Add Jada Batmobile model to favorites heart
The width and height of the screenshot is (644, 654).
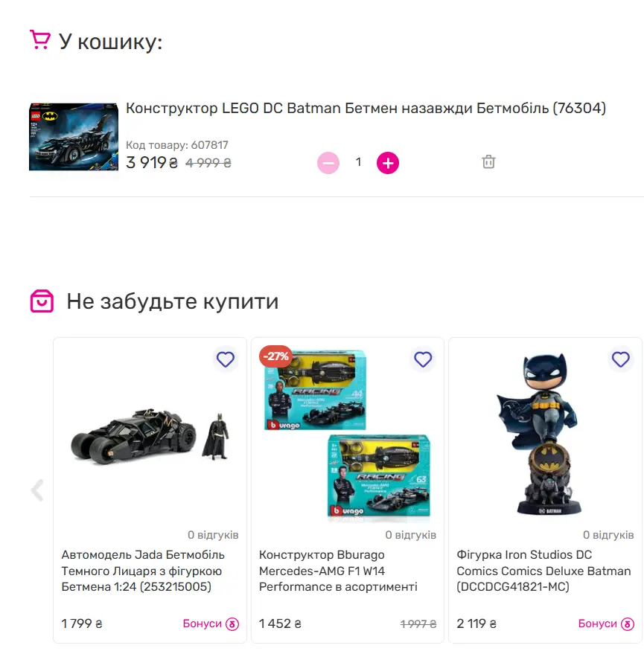226,359
